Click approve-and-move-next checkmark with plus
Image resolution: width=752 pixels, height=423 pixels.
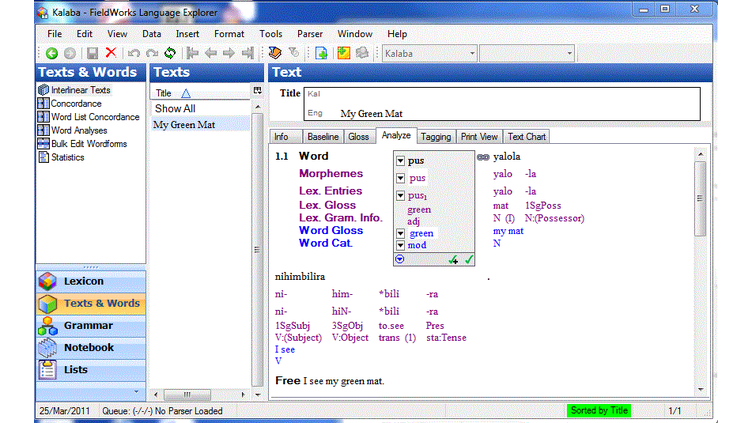click(x=454, y=259)
